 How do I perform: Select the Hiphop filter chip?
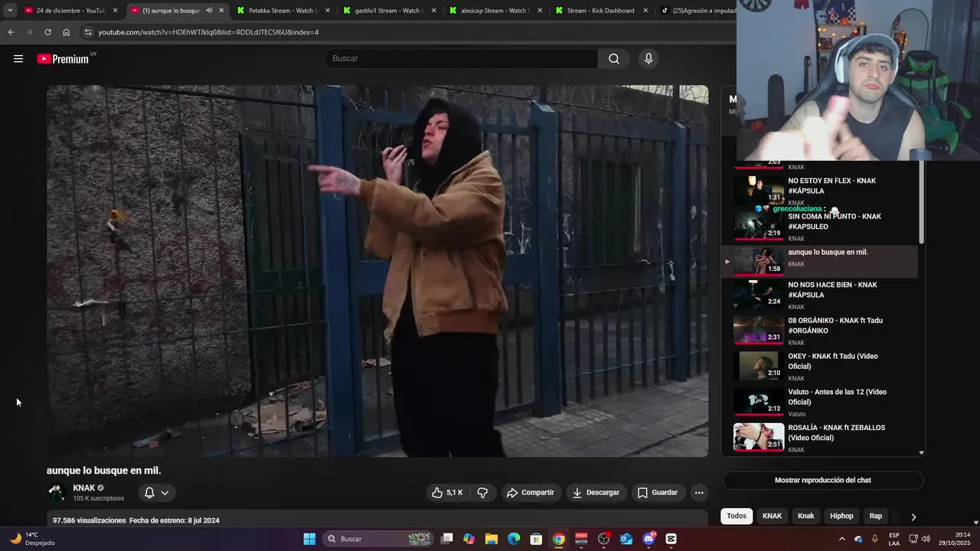click(841, 516)
